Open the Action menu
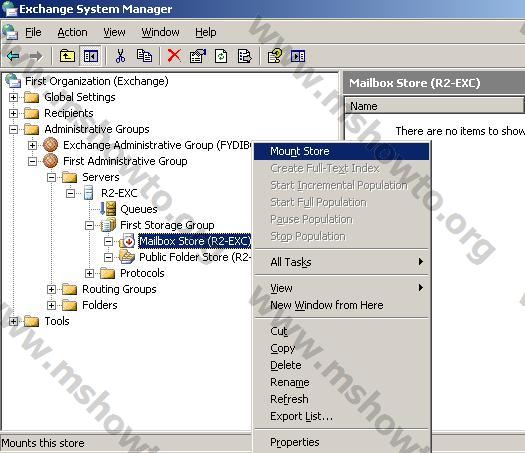This screenshot has height=453, width=525. pyautogui.click(x=72, y=32)
